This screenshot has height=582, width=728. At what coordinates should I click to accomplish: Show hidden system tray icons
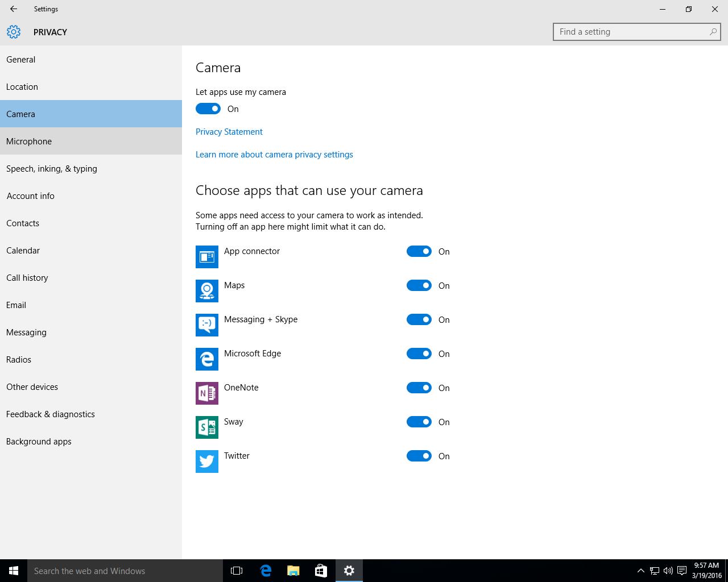tap(641, 571)
